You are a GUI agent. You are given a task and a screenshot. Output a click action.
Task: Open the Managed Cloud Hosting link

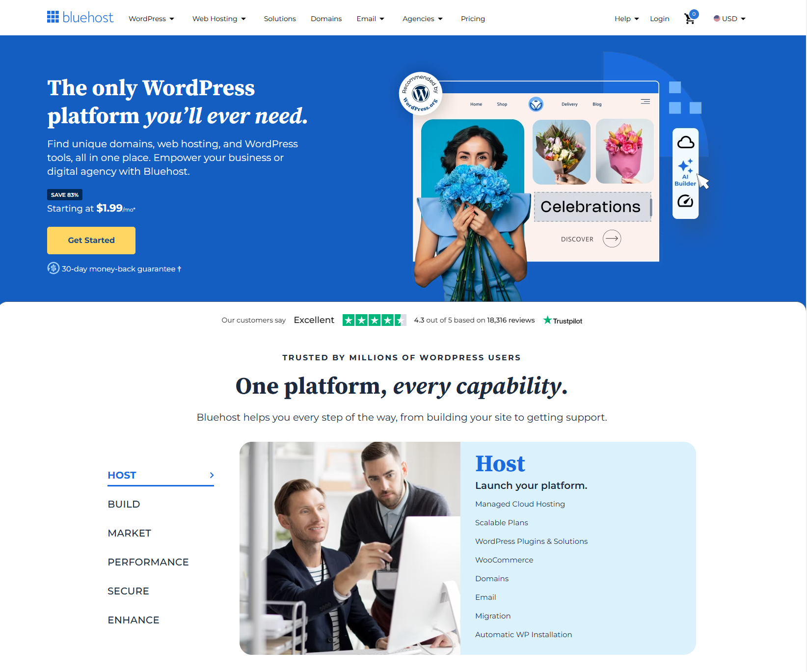[520, 504]
